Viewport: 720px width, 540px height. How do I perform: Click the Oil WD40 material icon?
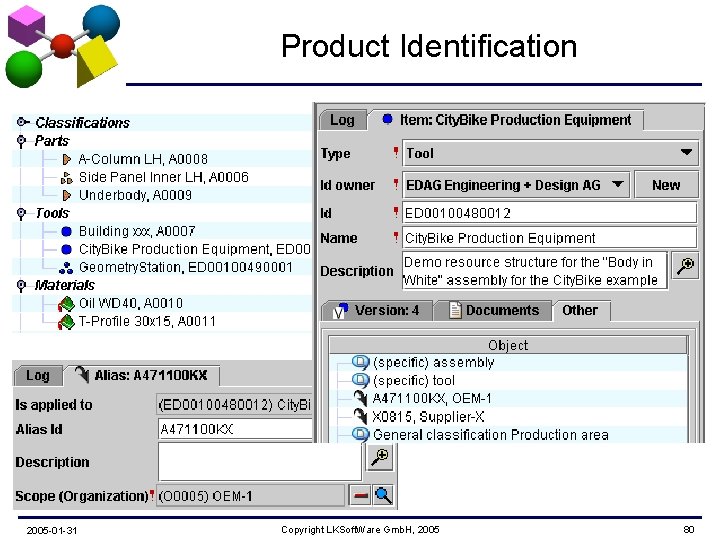[x=67, y=304]
